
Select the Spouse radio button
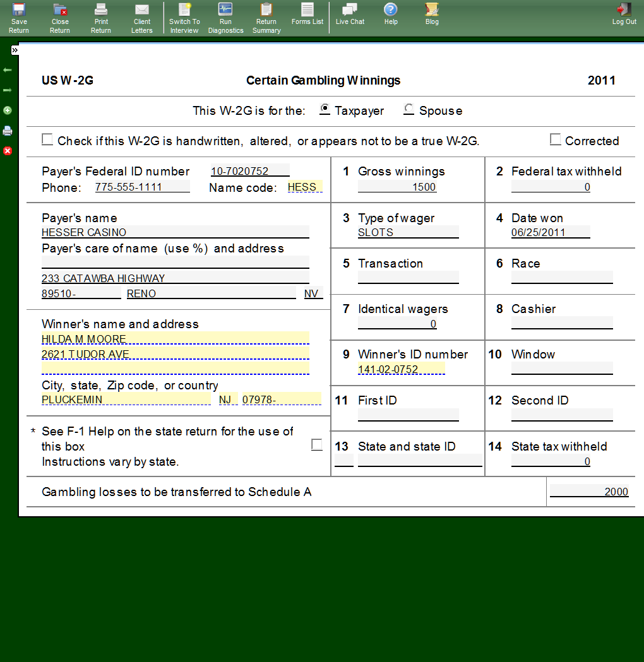409,109
